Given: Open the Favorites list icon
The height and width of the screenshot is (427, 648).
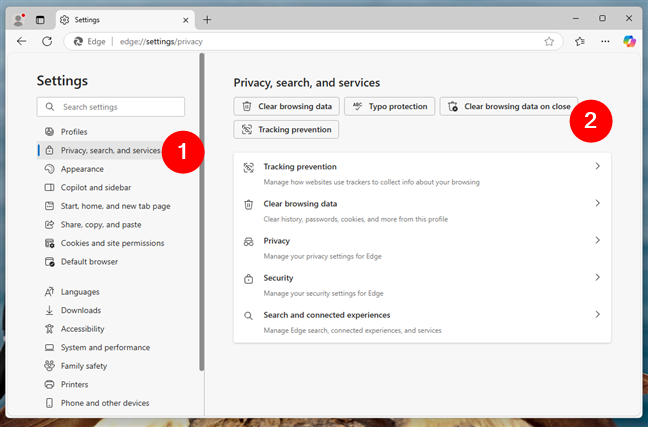Looking at the screenshot, I should click(580, 41).
